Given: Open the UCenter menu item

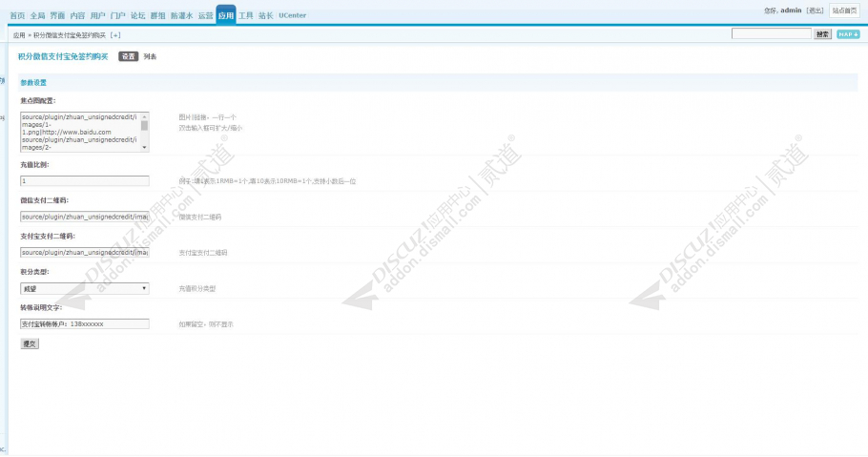Looking at the screenshot, I should [x=292, y=15].
